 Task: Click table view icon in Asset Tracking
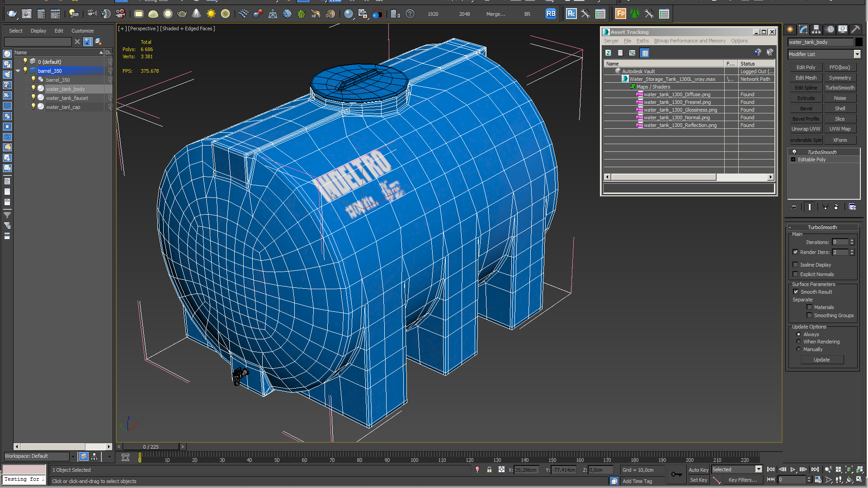click(x=645, y=53)
